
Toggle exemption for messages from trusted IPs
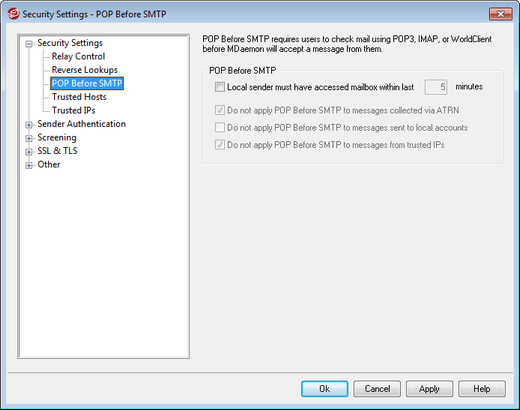point(220,145)
